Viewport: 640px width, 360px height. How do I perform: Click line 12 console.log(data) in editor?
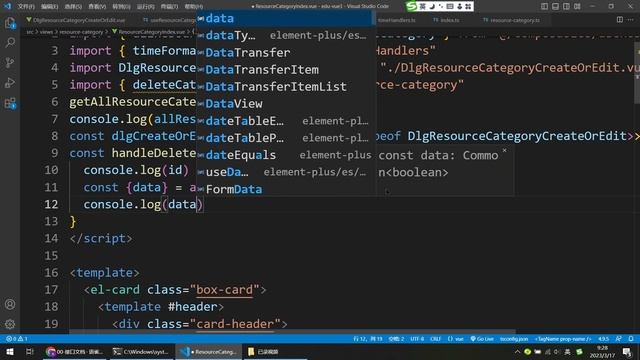coord(143,204)
